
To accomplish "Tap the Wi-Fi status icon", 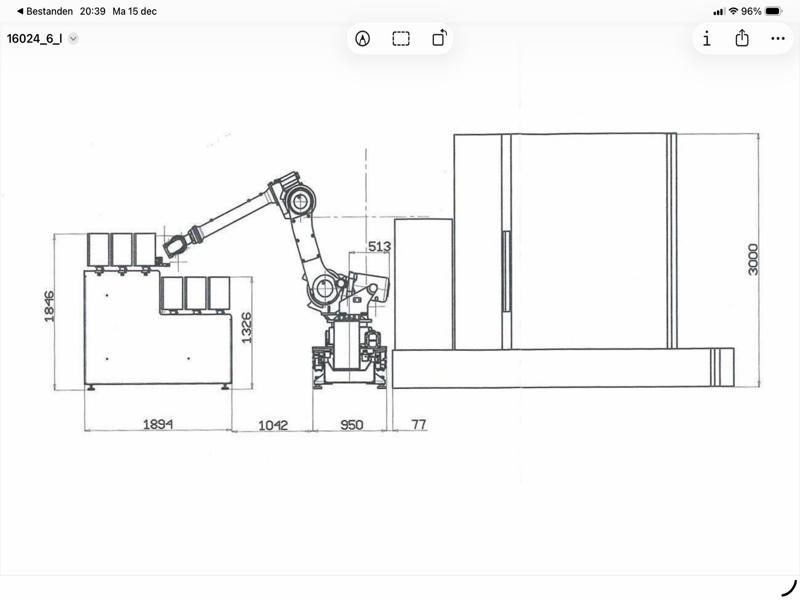I will click(733, 11).
